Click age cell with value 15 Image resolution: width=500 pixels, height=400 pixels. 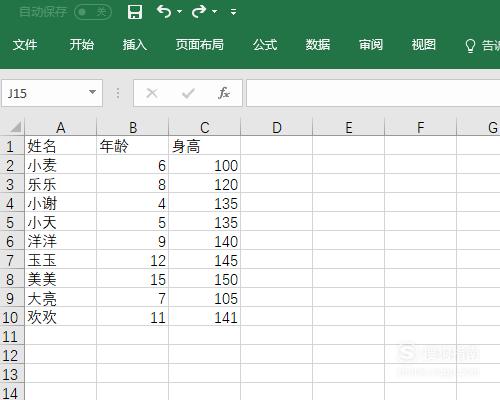click(133, 279)
